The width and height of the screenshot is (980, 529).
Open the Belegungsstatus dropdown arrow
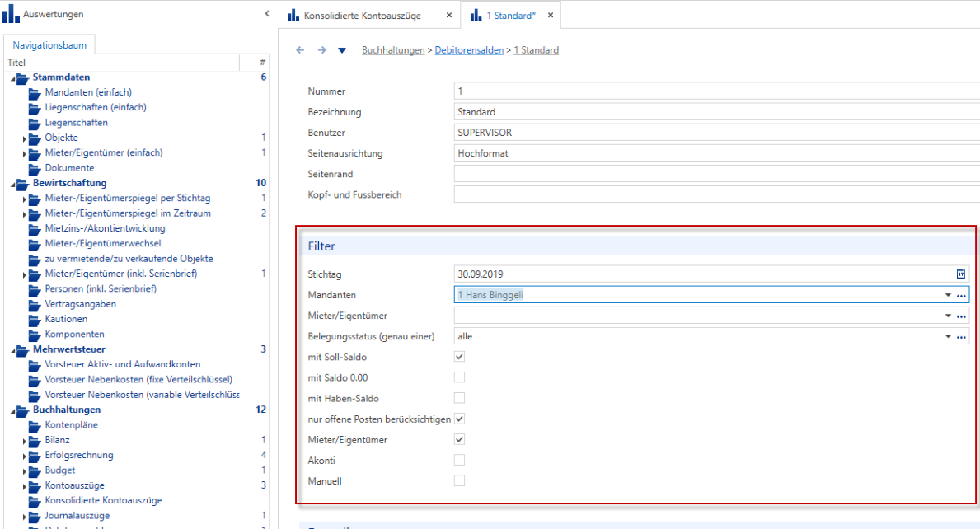[948, 337]
